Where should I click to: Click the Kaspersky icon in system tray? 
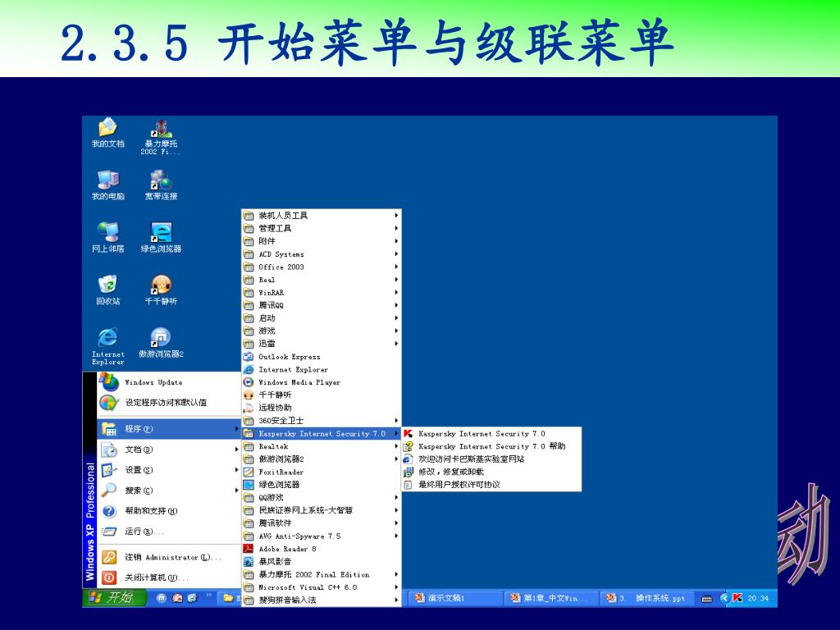(737, 598)
